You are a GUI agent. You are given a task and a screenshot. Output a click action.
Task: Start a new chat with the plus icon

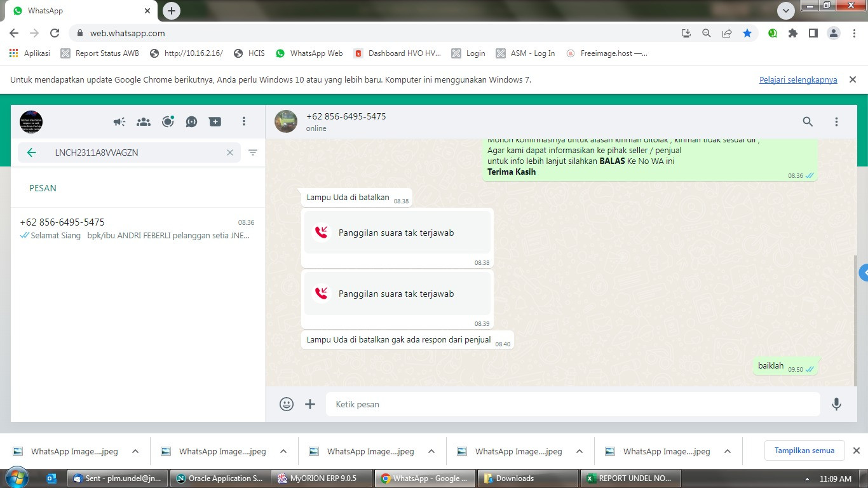215,121
